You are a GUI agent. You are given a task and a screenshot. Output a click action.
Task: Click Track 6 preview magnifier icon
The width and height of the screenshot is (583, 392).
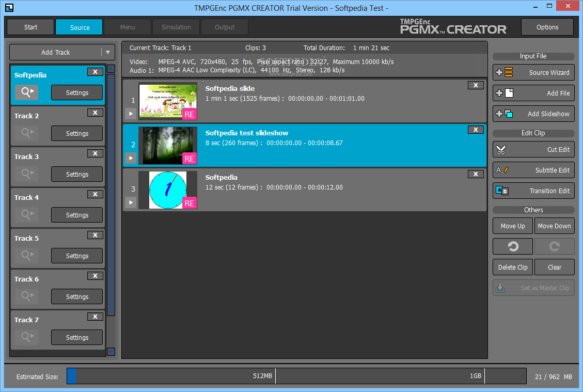tap(26, 296)
